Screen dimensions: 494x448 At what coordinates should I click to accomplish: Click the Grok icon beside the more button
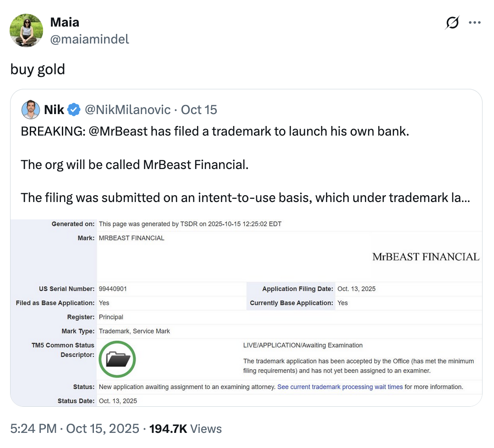[x=452, y=22]
